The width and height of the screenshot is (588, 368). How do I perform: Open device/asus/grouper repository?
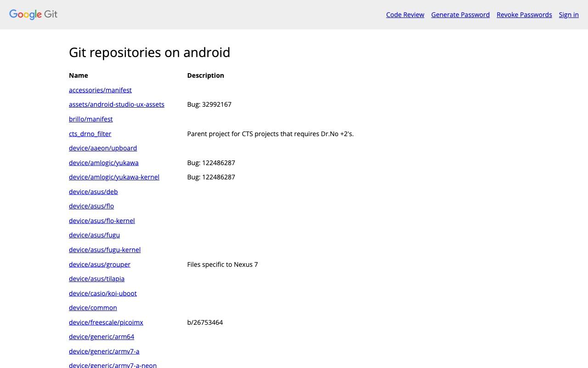click(x=100, y=264)
